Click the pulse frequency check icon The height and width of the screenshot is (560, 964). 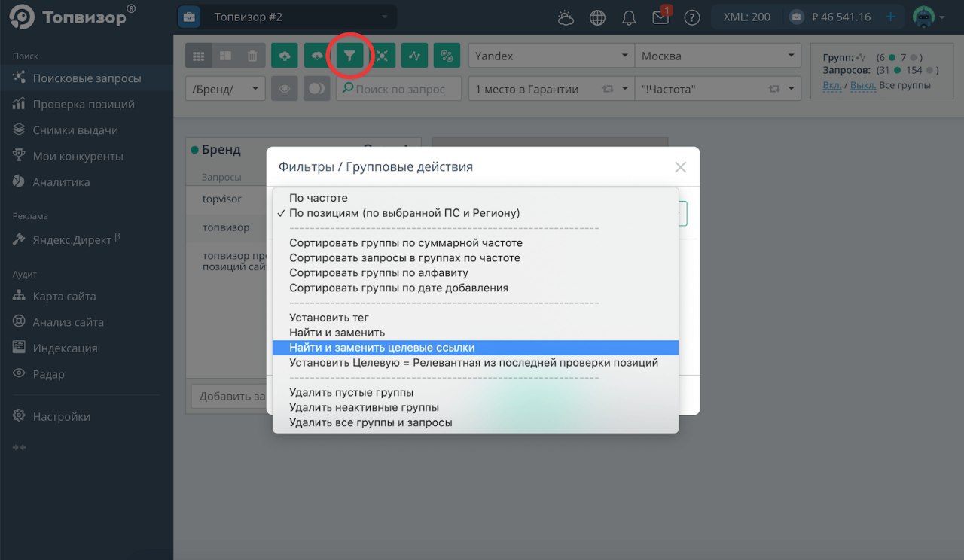[414, 56]
